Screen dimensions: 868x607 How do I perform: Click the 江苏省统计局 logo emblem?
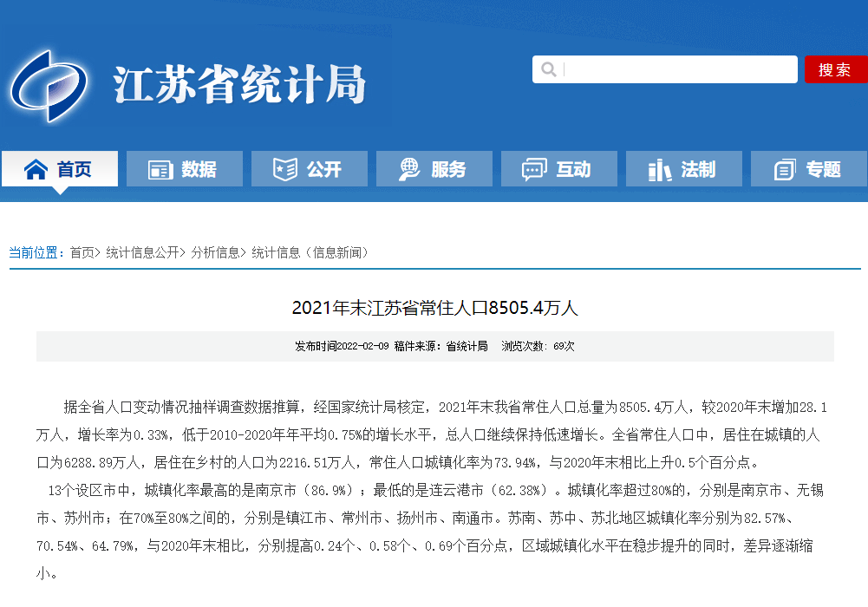pyautogui.click(x=52, y=87)
